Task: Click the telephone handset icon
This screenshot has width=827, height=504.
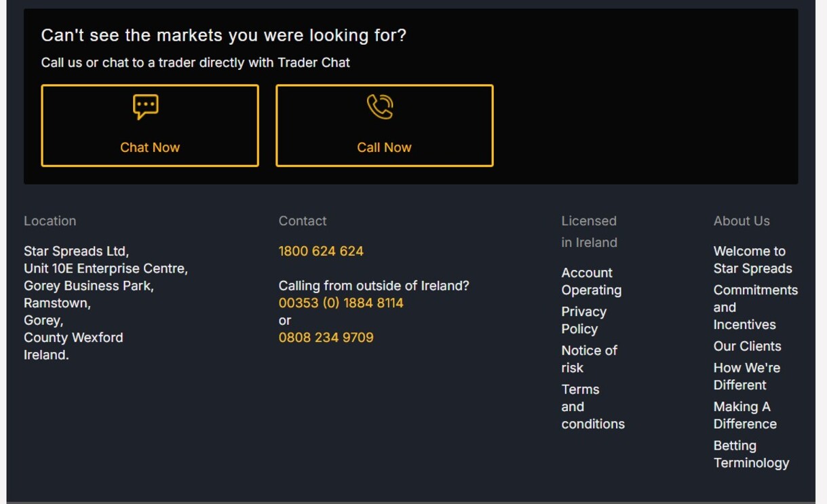Action: tap(384, 106)
